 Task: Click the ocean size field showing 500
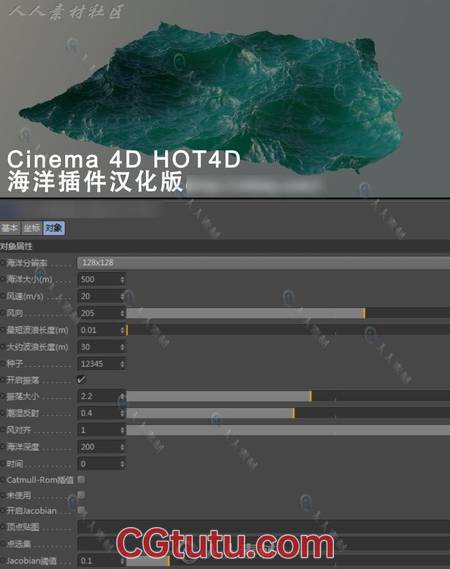click(99, 279)
